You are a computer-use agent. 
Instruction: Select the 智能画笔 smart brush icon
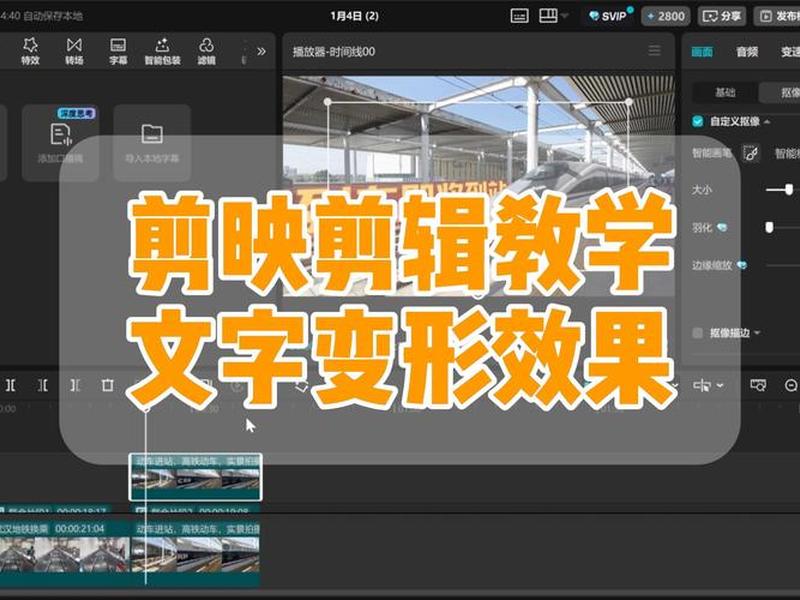click(751, 153)
